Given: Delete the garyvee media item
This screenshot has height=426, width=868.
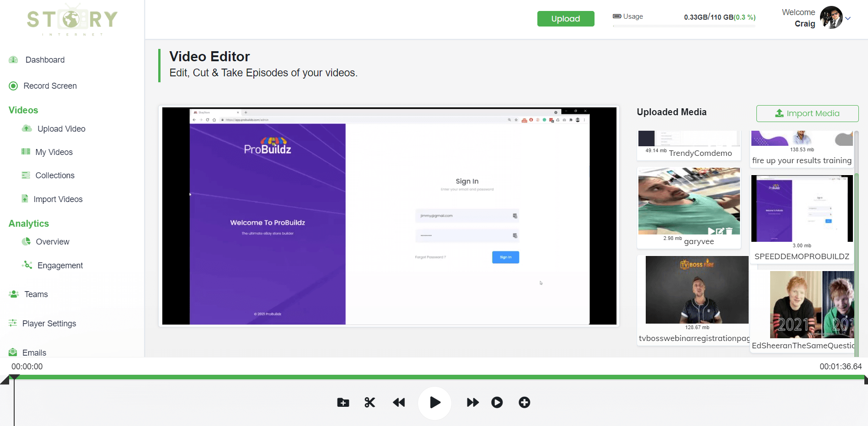Looking at the screenshot, I should pyautogui.click(x=729, y=231).
